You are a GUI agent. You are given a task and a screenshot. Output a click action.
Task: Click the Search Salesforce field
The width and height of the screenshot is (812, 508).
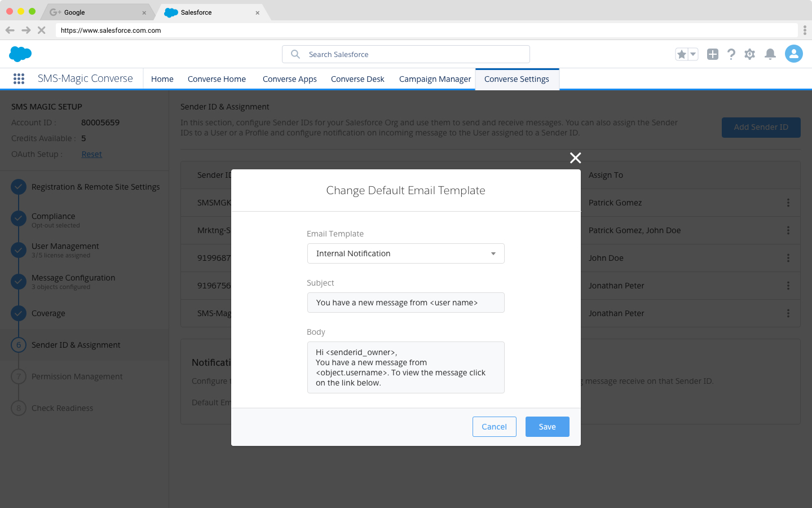coord(405,54)
